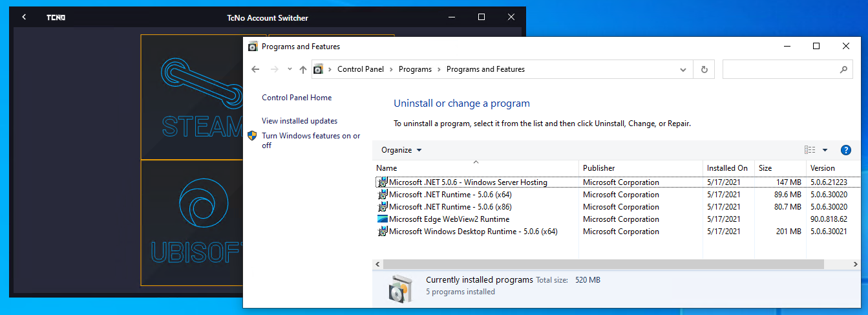Screen dimensions: 868x315
Task: Click the Edge WebView2 Runtime icon
Action: tap(382, 219)
